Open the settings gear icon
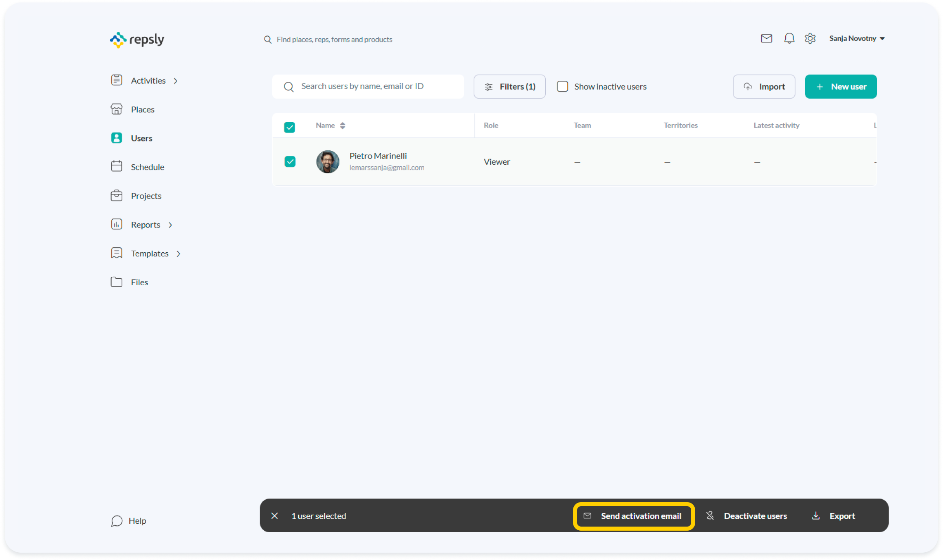Image resolution: width=943 pixels, height=560 pixels. (810, 38)
